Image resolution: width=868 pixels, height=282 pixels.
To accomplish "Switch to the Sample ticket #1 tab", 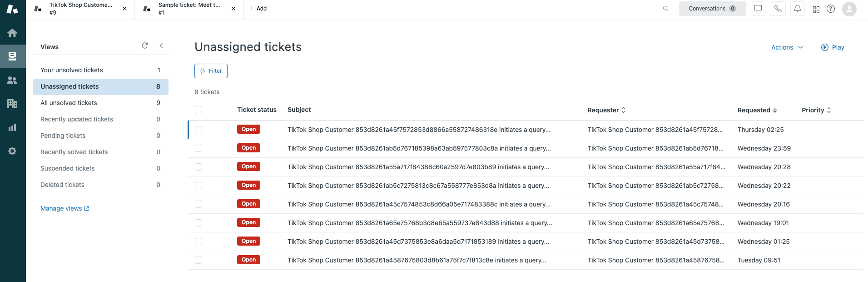I will point(189,9).
